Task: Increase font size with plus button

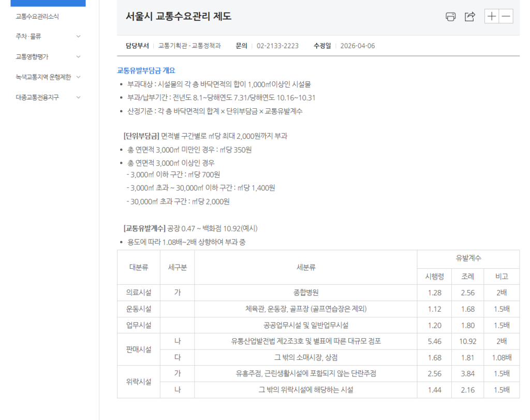Action: point(492,16)
